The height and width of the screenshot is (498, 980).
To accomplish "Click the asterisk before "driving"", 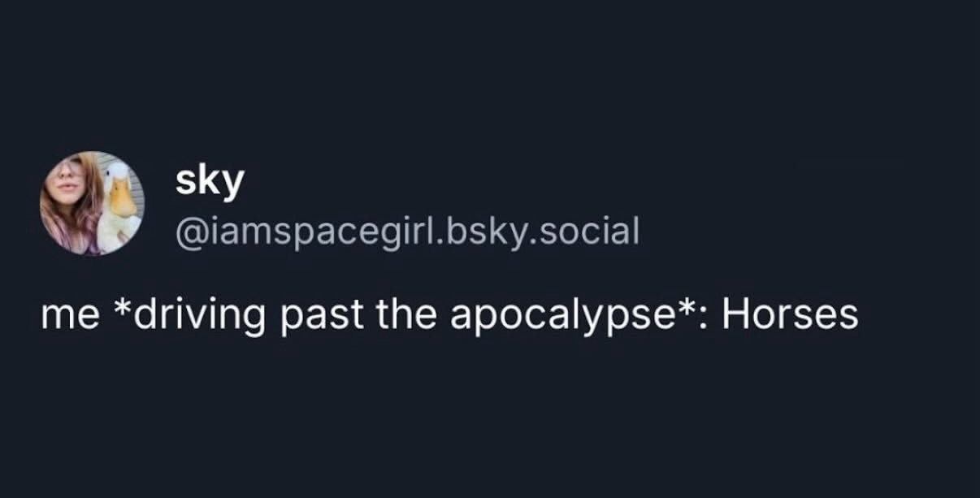I will coord(117,309).
